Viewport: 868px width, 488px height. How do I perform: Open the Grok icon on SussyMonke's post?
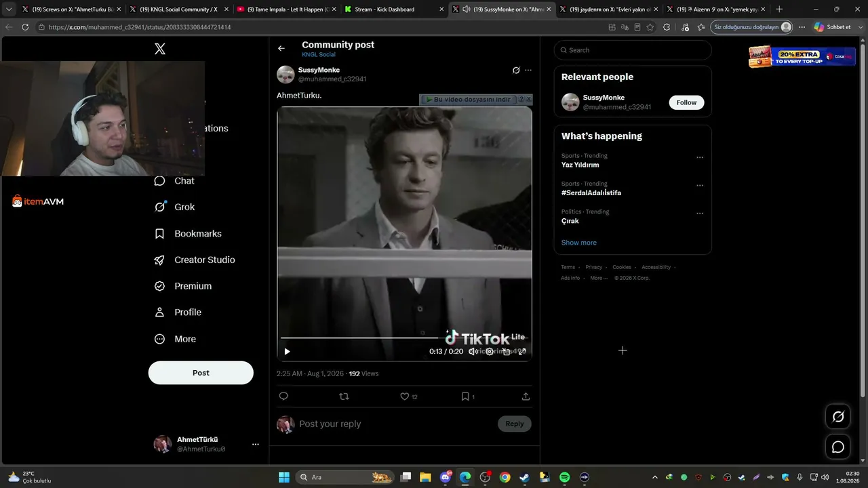click(x=516, y=70)
